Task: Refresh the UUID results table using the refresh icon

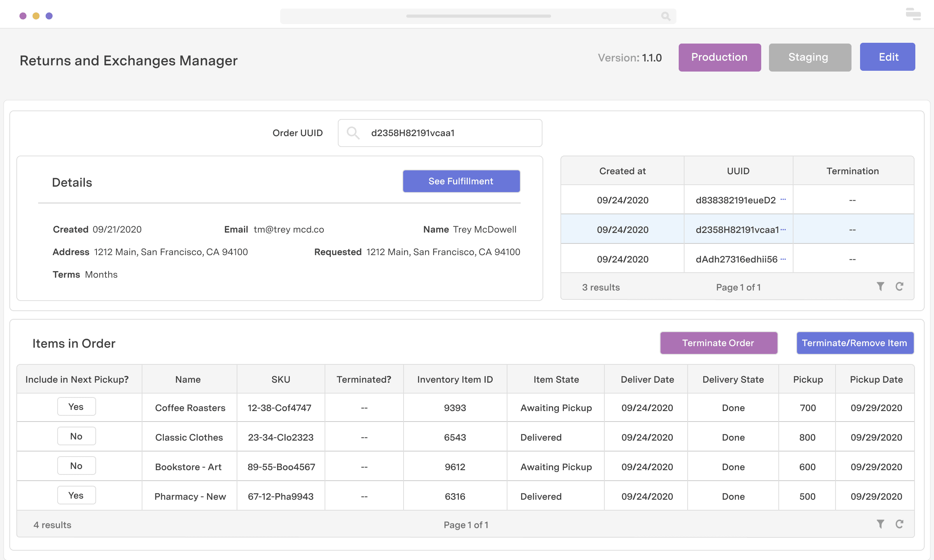Action: tap(900, 287)
